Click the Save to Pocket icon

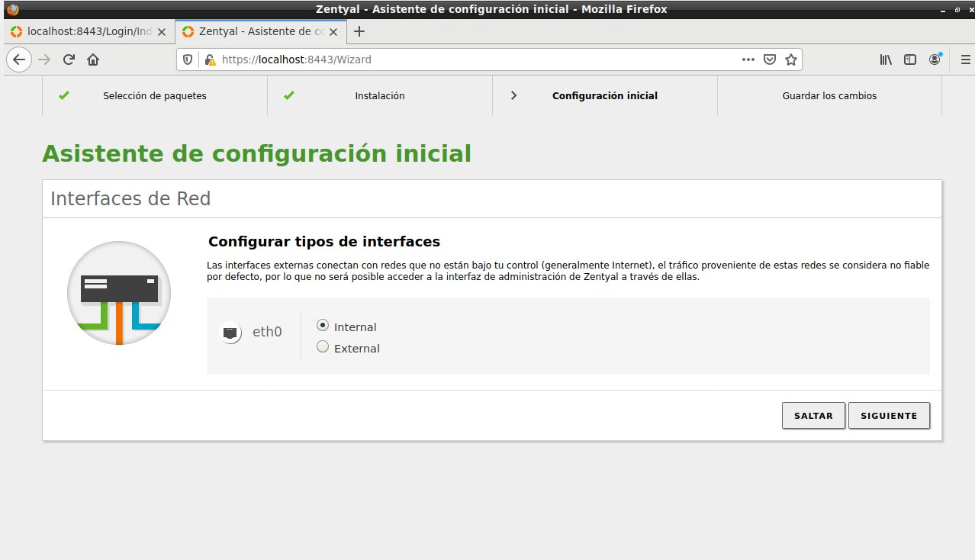click(x=771, y=60)
